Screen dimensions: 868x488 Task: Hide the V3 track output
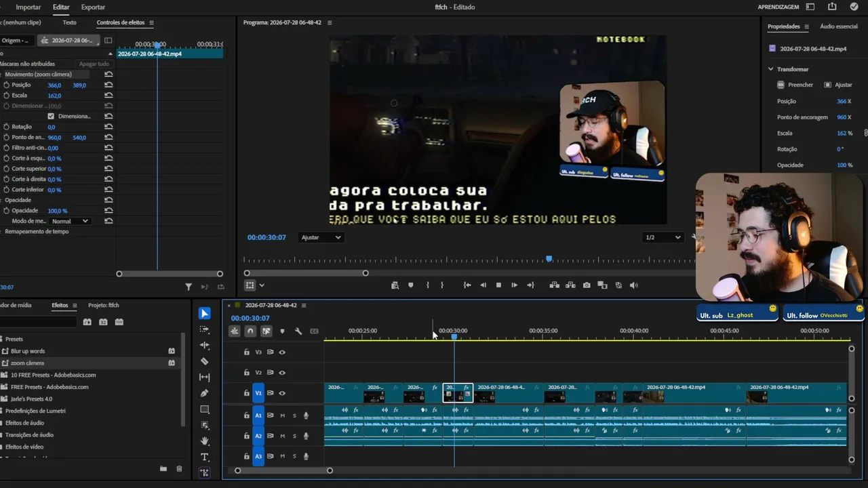click(282, 352)
